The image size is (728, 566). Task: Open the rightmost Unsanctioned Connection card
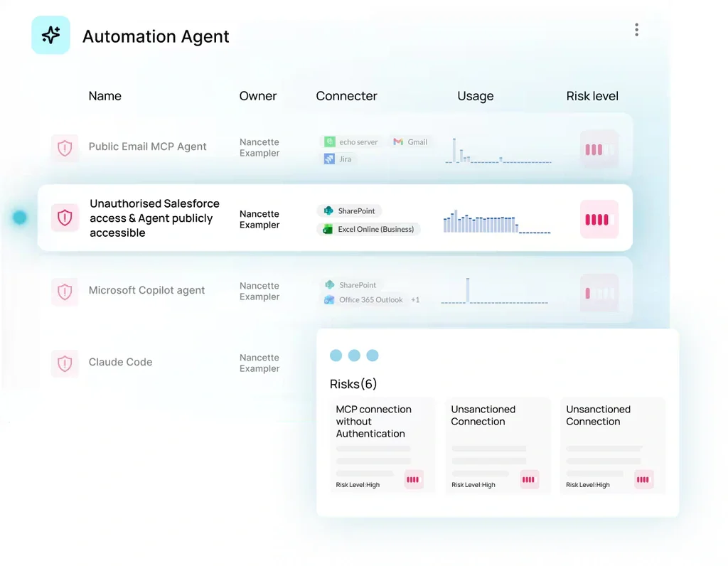coord(613,445)
